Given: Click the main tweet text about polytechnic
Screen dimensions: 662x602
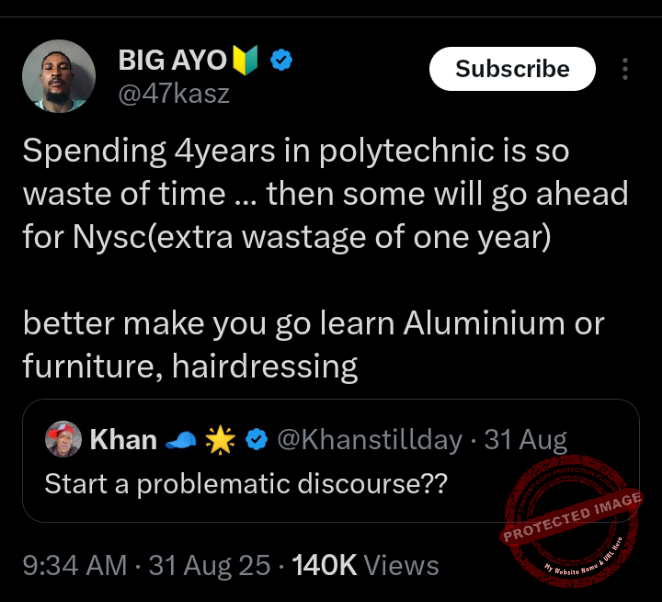Looking at the screenshot, I should (x=325, y=194).
